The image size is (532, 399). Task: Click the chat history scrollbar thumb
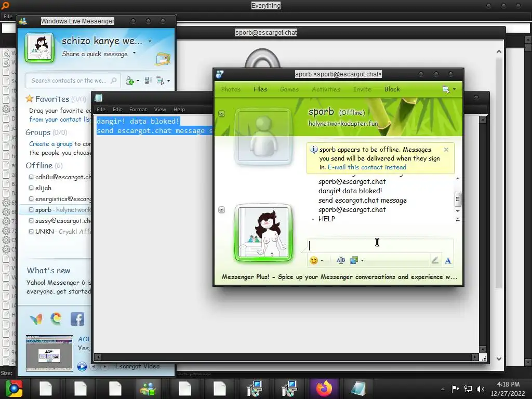tap(458, 199)
